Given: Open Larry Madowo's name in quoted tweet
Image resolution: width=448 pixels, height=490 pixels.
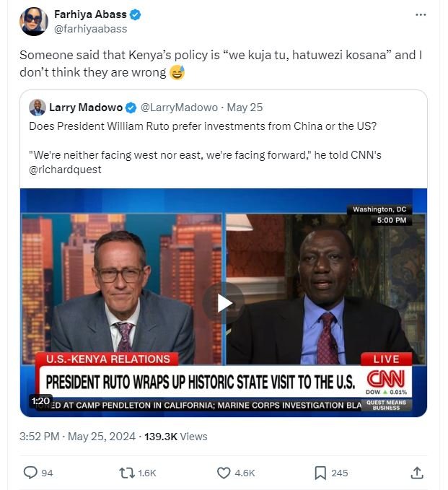Looking at the screenshot, I should pyautogui.click(x=86, y=108).
